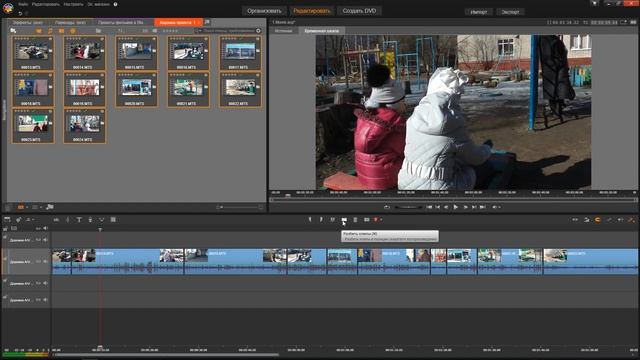Open the Переходы library tab
The height and width of the screenshot is (360, 640).
70,22
